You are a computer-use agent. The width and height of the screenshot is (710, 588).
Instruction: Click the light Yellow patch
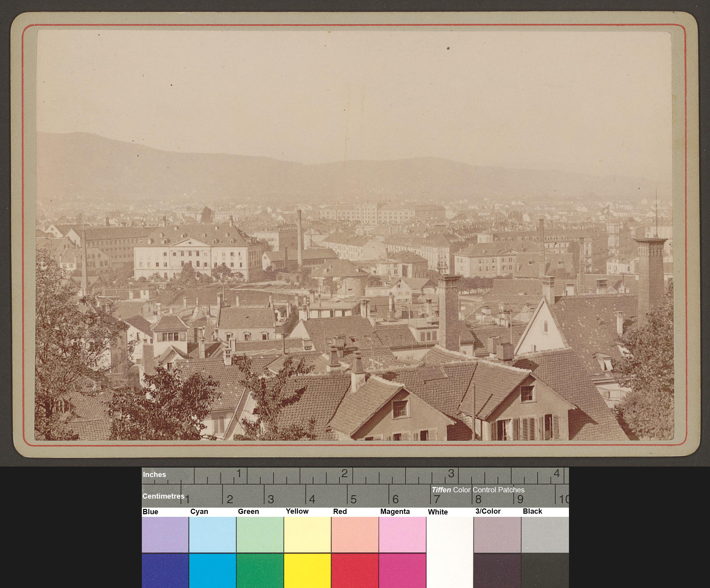307,534
